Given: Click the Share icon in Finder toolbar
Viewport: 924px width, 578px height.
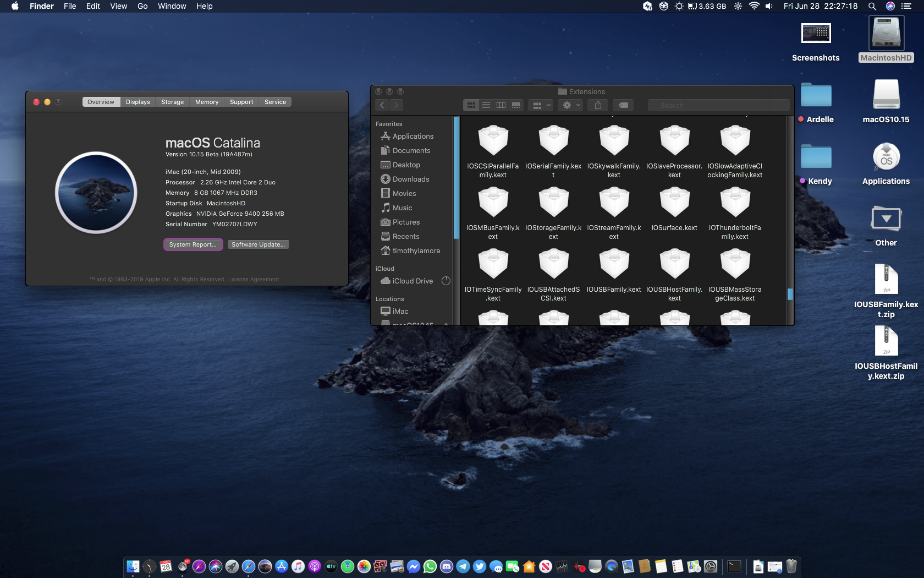Looking at the screenshot, I should click(x=598, y=105).
